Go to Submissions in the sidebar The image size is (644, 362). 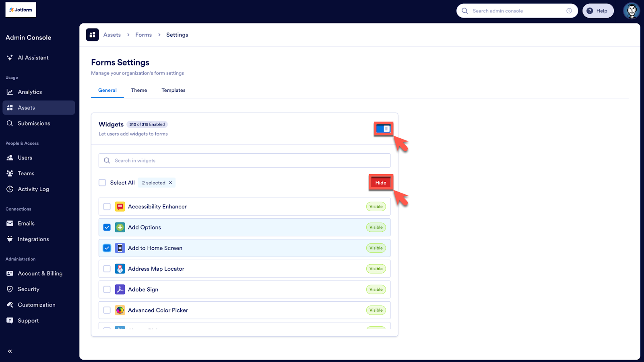click(x=34, y=123)
